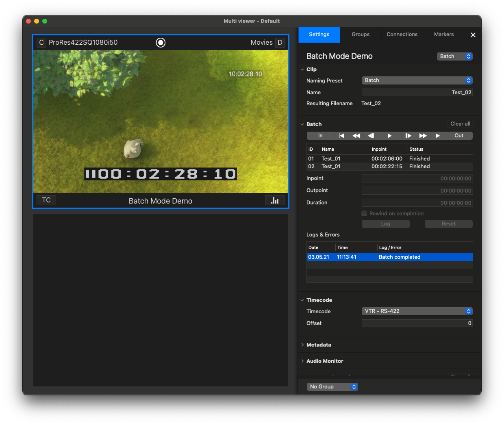Click the ID column header in batch table
The width and height of the screenshot is (504, 425).
click(x=313, y=149)
